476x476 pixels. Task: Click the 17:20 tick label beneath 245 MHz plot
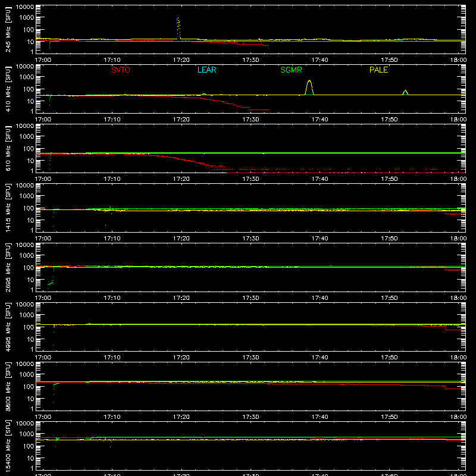tap(181, 60)
